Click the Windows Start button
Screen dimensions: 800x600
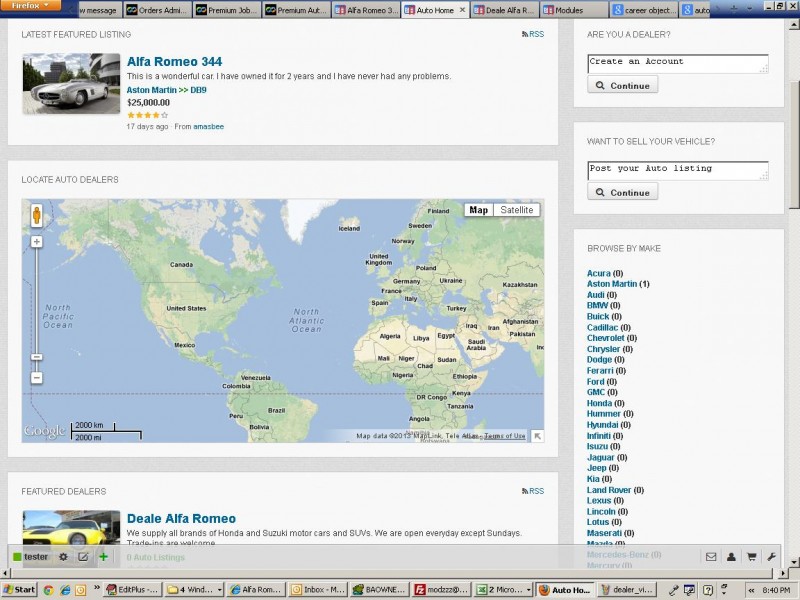19,590
